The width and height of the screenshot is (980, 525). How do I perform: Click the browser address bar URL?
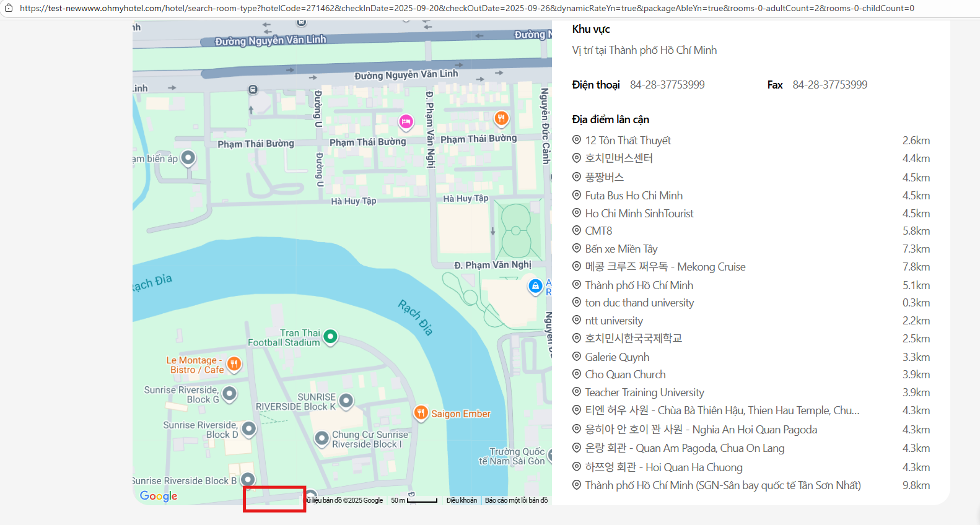tap(467, 8)
